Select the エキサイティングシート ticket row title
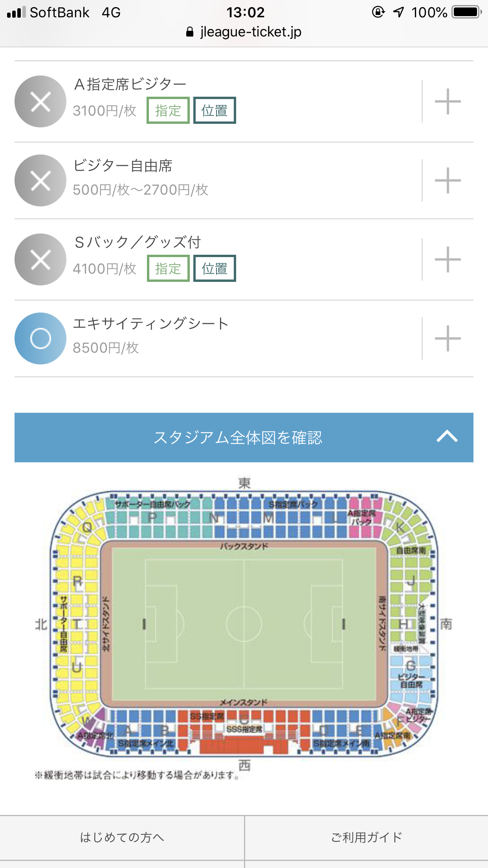Image resolution: width=488 pixels, height=868 pixels. pos(151,324)
